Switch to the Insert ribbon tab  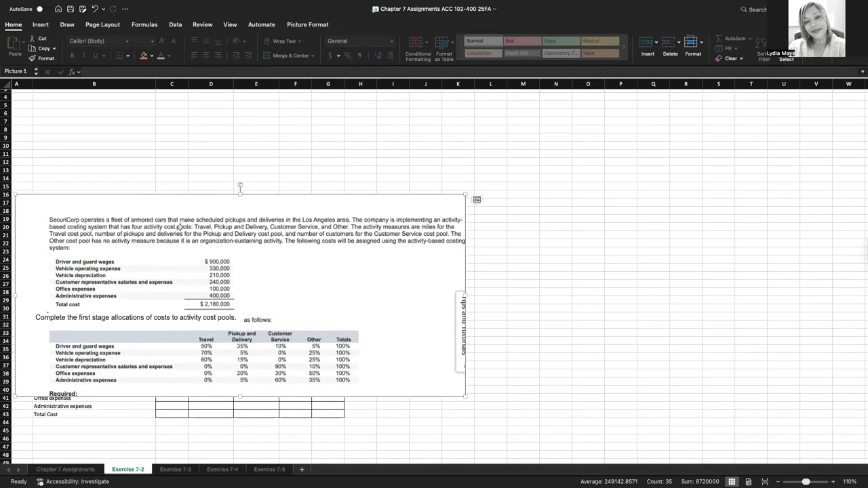pyautogui.click(x=41, y=24)
